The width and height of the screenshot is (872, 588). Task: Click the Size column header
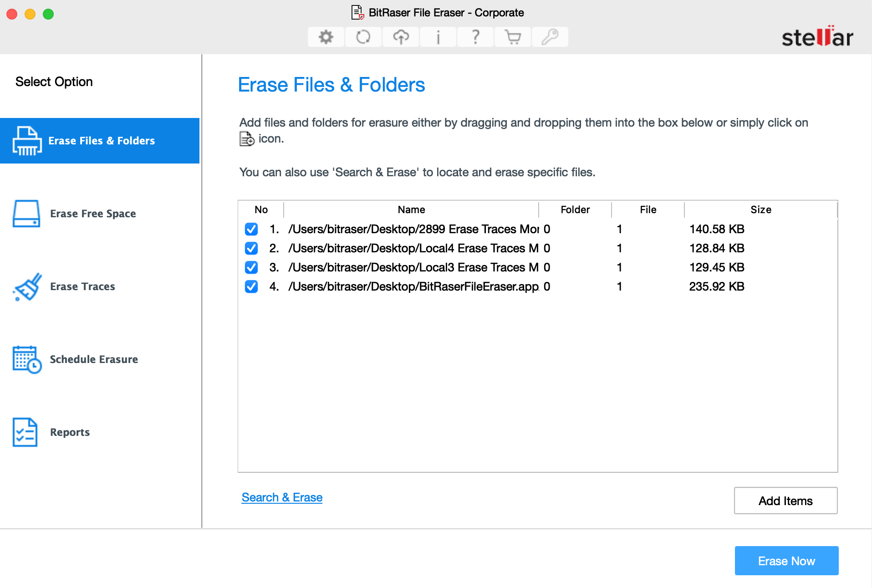click(x=761, y=210)
